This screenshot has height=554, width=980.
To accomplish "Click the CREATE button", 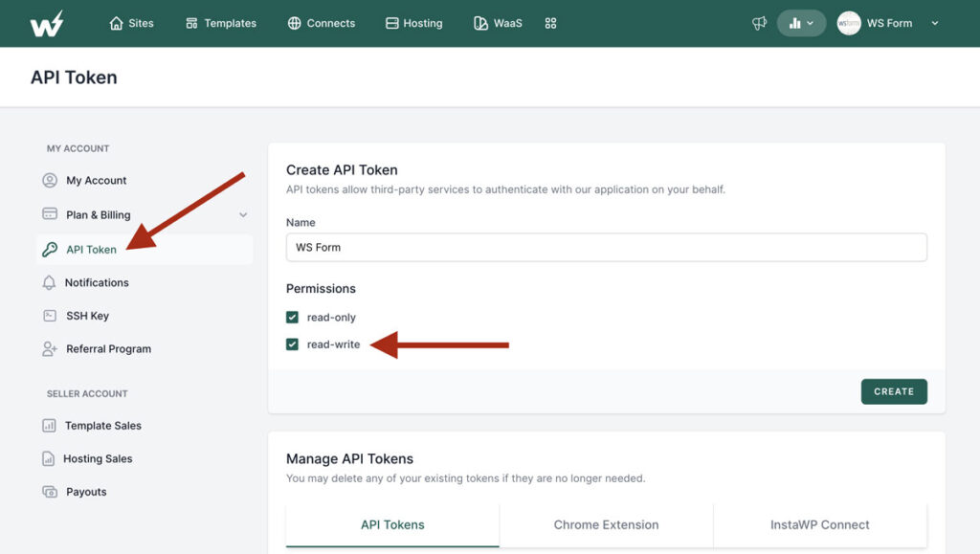I will (x=894, y=391).
